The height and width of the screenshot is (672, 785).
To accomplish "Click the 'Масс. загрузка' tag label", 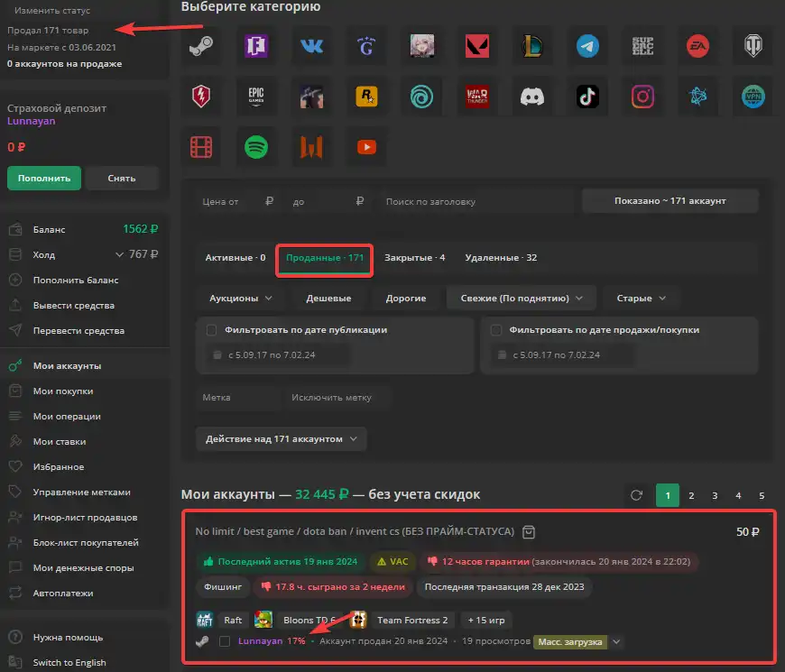I will (x=569, y=642).
